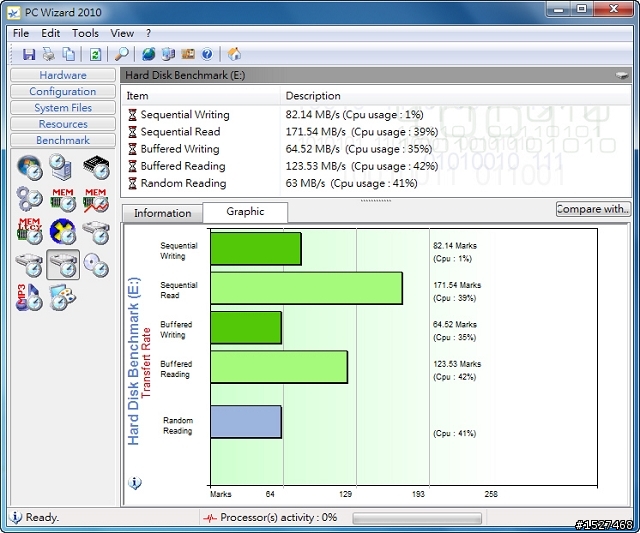Click the networked computers toolbar icon

click(168, 54)
